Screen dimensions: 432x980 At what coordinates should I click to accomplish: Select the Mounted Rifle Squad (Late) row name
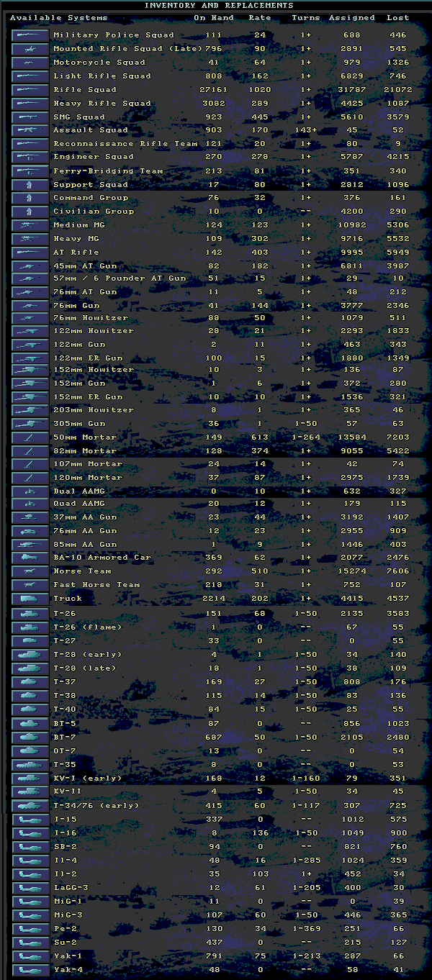tap(127, 48)
